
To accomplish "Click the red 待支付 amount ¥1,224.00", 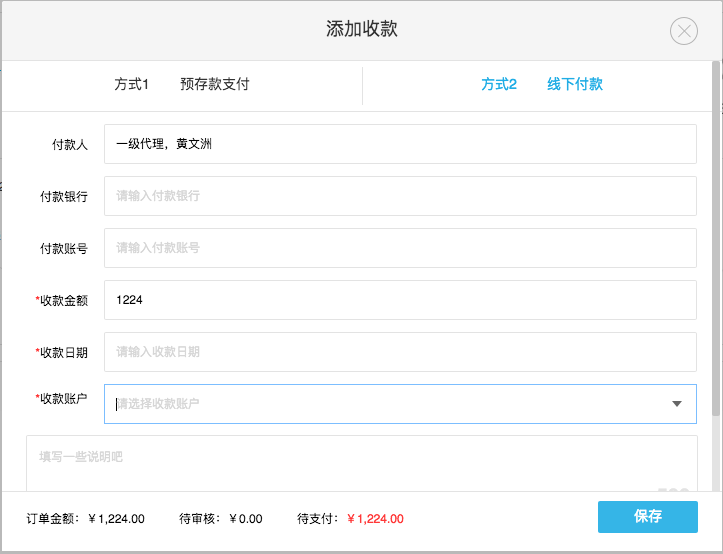I will pos(375,519).
